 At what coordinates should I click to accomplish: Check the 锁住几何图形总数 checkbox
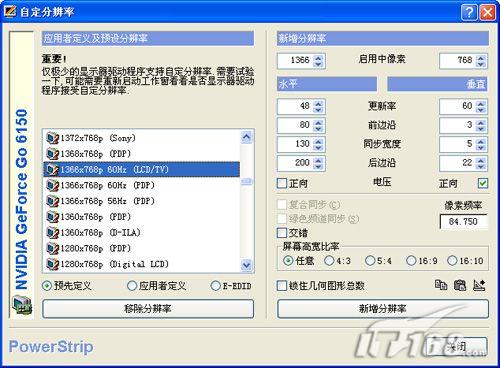(x=282, y=286)
